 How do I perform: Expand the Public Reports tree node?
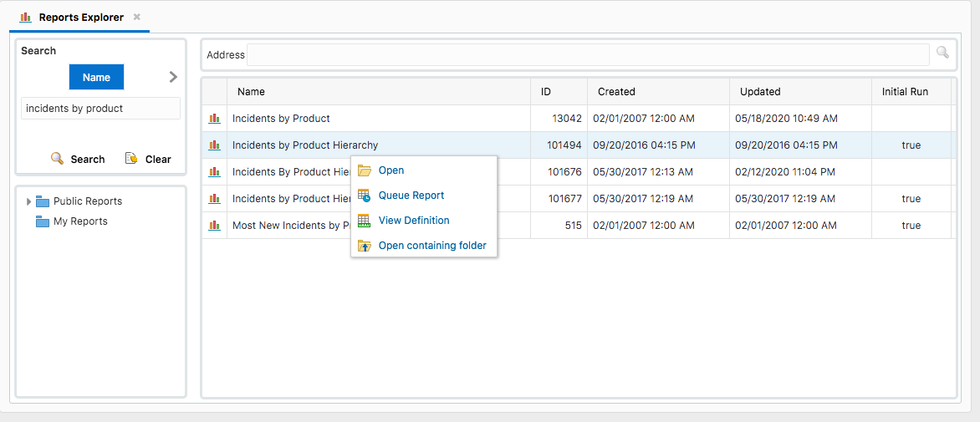pyautogui.click(x=29, y=201)
